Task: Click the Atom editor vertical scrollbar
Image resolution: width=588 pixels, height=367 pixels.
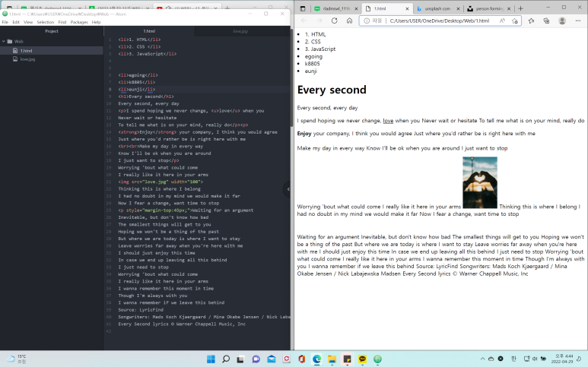Action: click(x=291, y=79)
